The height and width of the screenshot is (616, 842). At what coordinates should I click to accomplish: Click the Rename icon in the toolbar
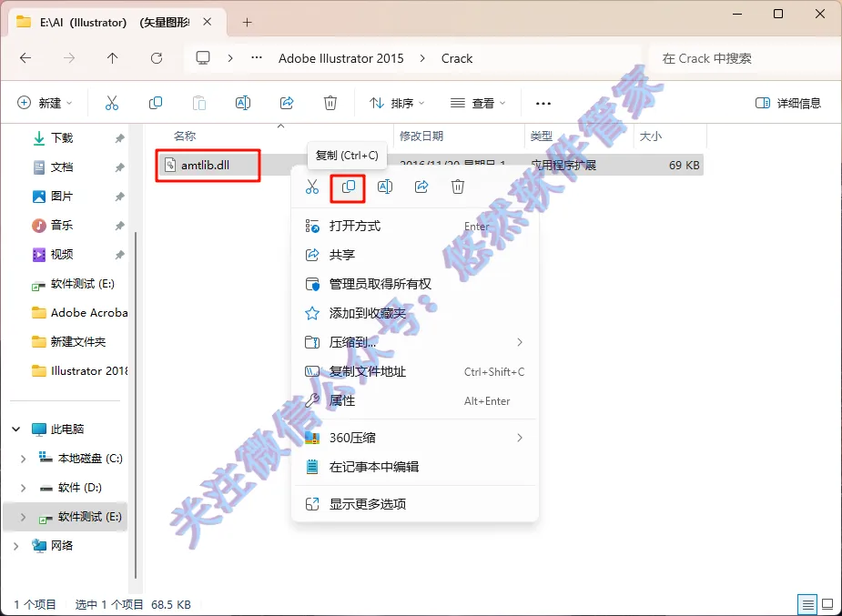[243, 103]
